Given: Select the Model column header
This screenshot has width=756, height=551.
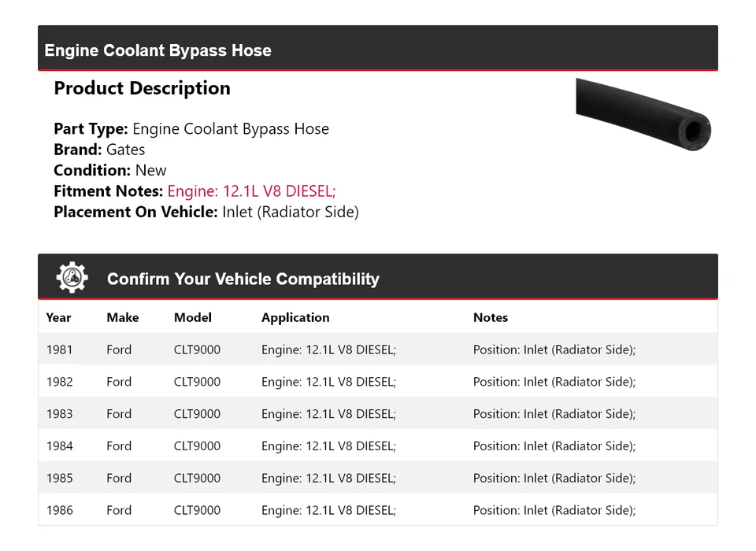Looking at the screenshot, I should coord(193,318).
